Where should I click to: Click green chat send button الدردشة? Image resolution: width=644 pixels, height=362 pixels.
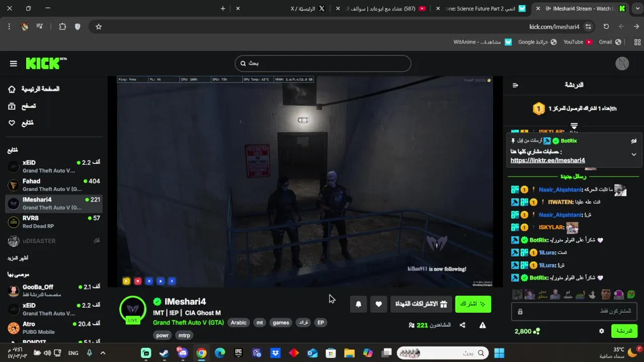(624, 331)
